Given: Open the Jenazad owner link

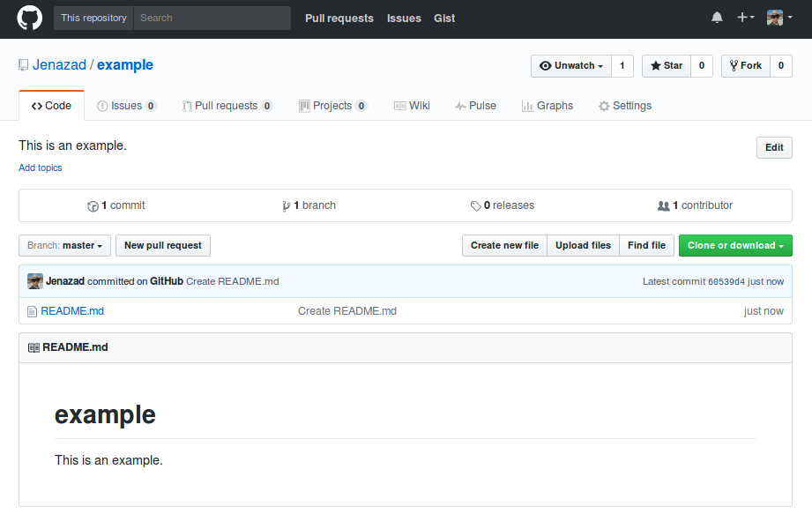Looking at the screenshot, I should [60, 64].
